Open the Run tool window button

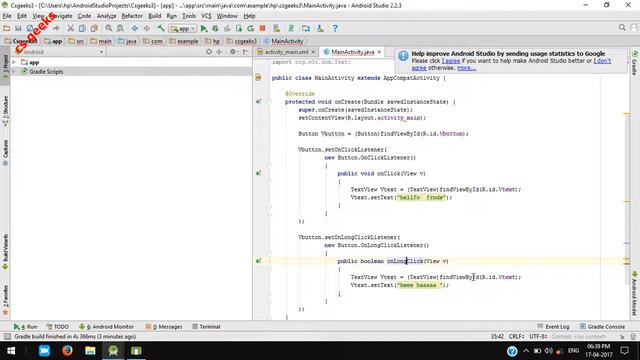click(x=25, y=327)
